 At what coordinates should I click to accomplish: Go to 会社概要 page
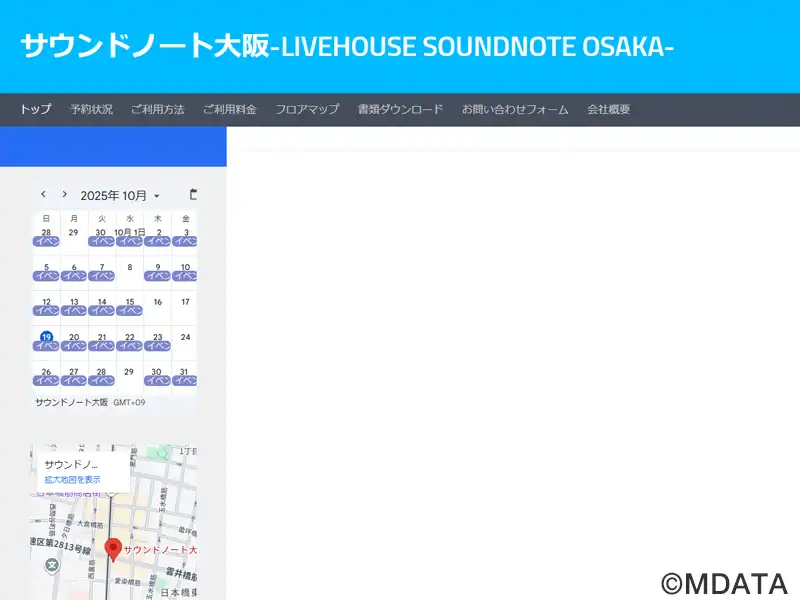pos(608,110)
